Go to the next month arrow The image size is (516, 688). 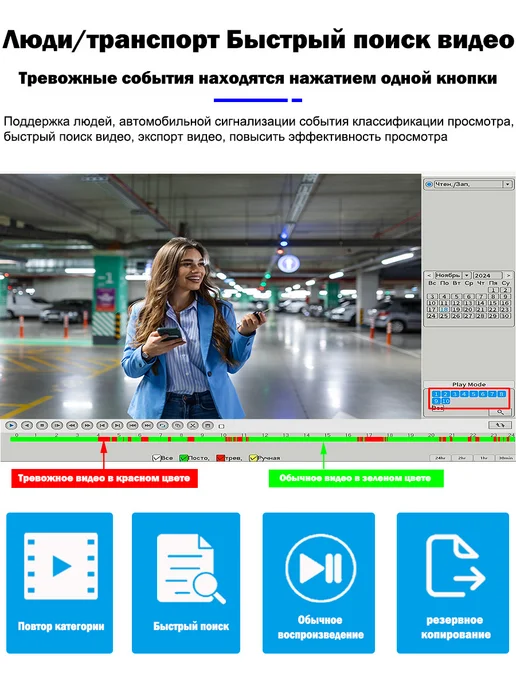coord(508,276)
